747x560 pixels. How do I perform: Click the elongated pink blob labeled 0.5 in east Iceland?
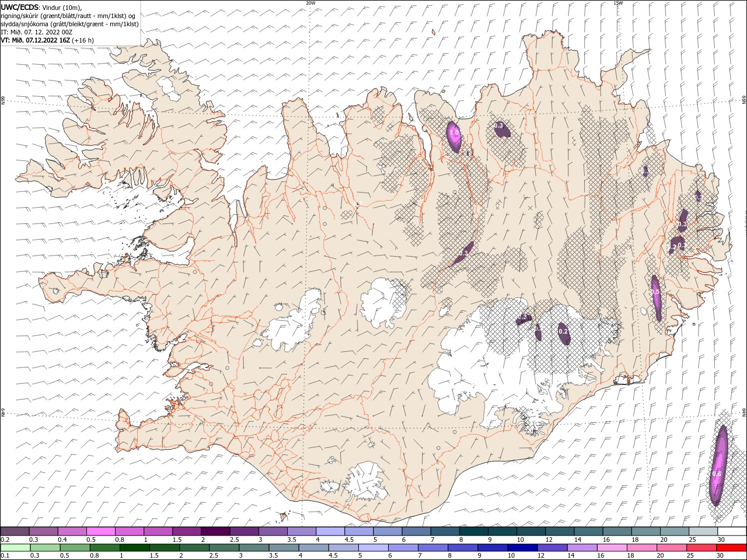pos(657,297)
